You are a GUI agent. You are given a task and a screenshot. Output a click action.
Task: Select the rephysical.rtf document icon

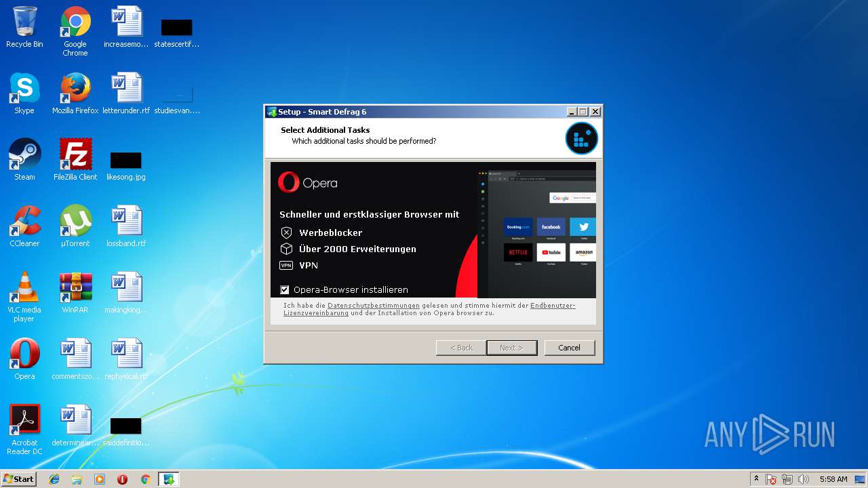tap(126, 359)
